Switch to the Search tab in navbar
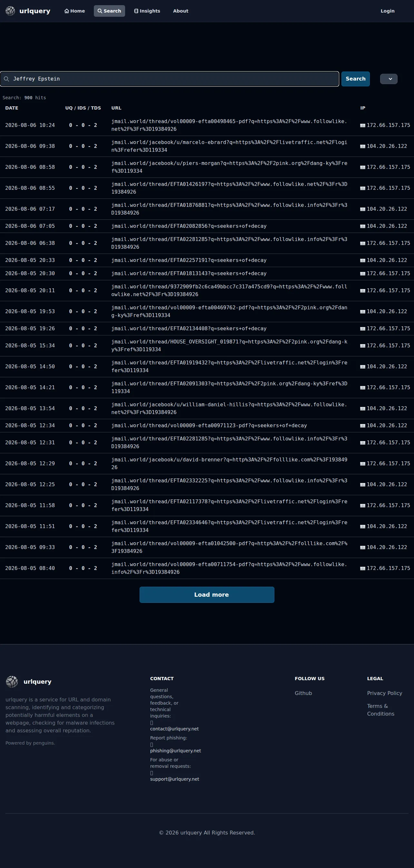The width and height of the screenshot is (414, 868). pyautogui.click(x=109, y=11)
